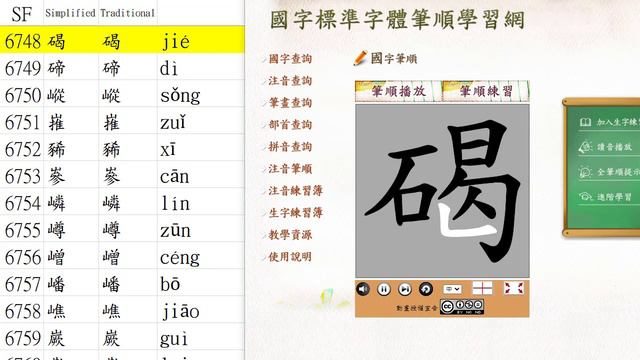Click the 讀音播放 label on chalkboard
640x360 pixels.
click(614, 147)
